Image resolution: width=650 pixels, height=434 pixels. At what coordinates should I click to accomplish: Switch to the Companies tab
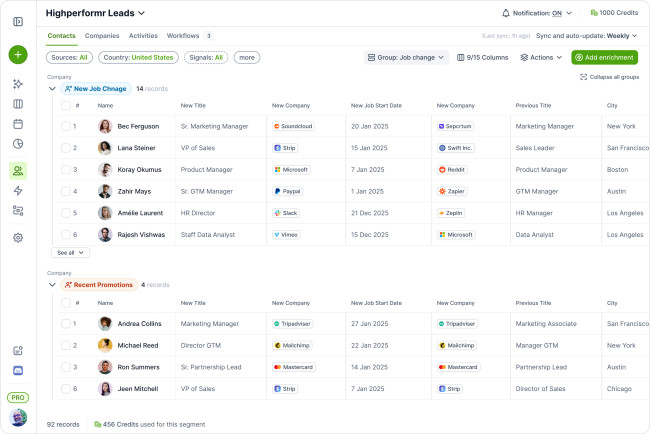tap(102, 36)
